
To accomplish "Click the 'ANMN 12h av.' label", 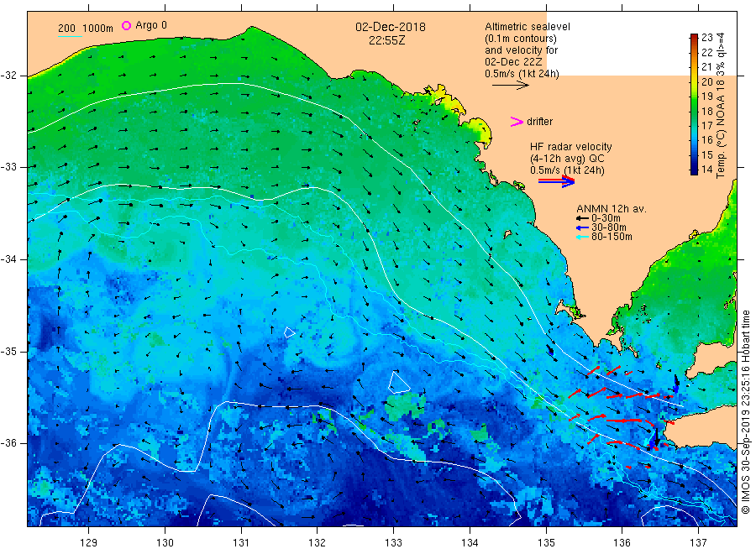I will click(x=612, y=209).
